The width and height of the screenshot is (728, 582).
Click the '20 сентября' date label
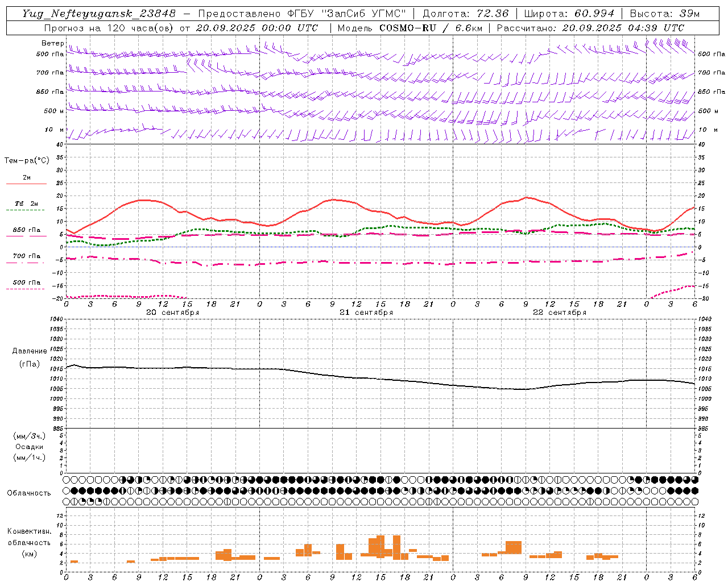[172, 313]
